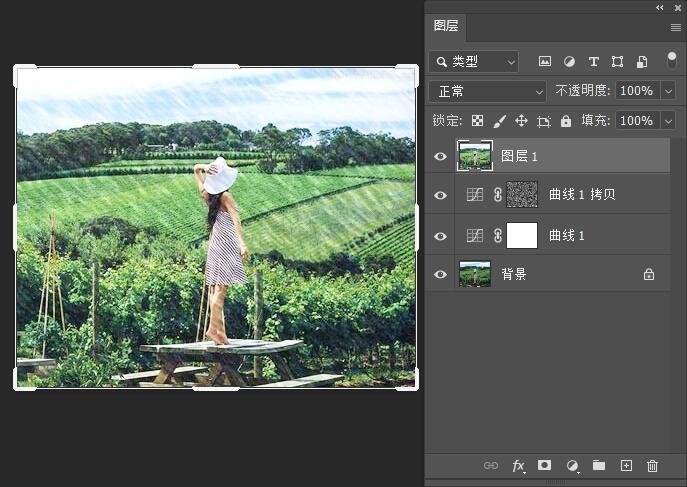The width and height of the screenshot is (687, 487).
Task: Open the fx layer style menu
Action: pyautogui.click(x=518, y=466)
